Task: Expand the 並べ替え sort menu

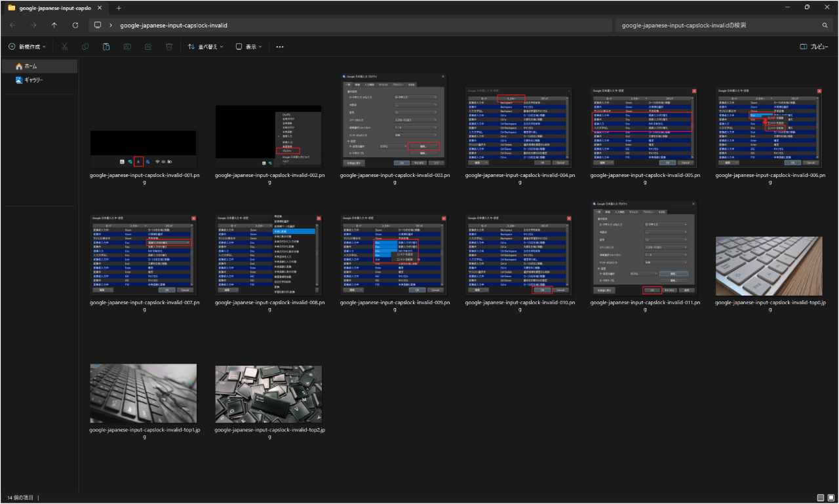Action: tap(205, 47)
